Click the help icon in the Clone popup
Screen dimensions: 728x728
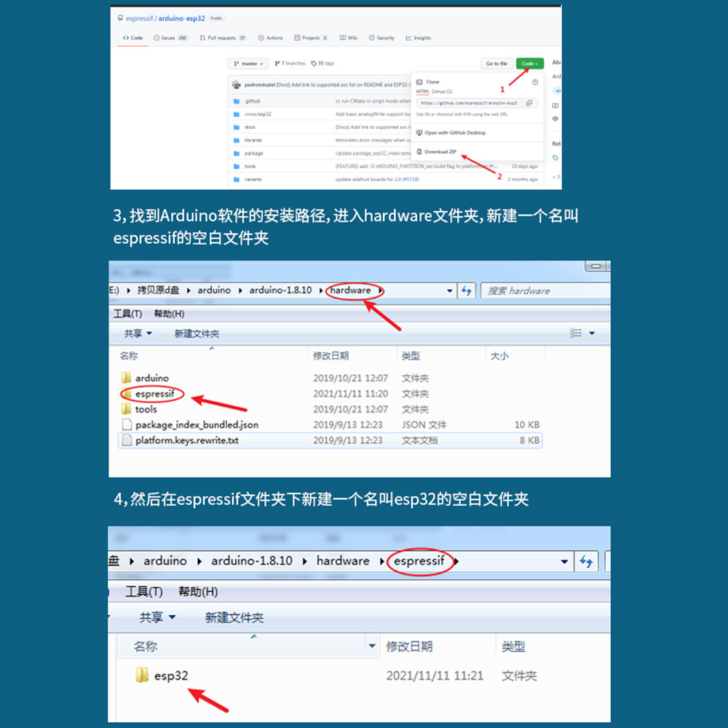coord(535,82)
